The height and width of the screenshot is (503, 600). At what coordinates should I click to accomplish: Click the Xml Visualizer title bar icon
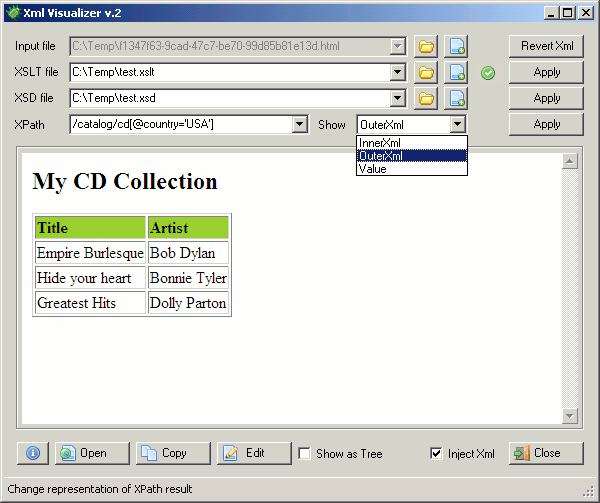click(13, 13)
